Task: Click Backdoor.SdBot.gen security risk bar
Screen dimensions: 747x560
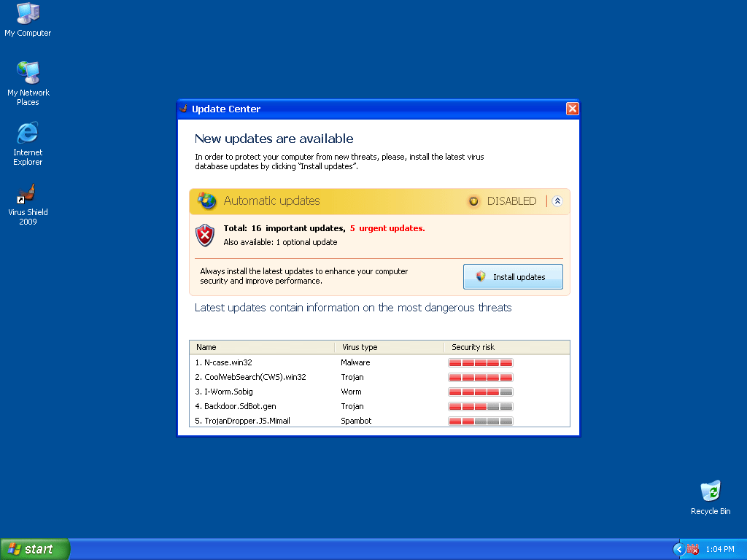Action: pos(481,406)
